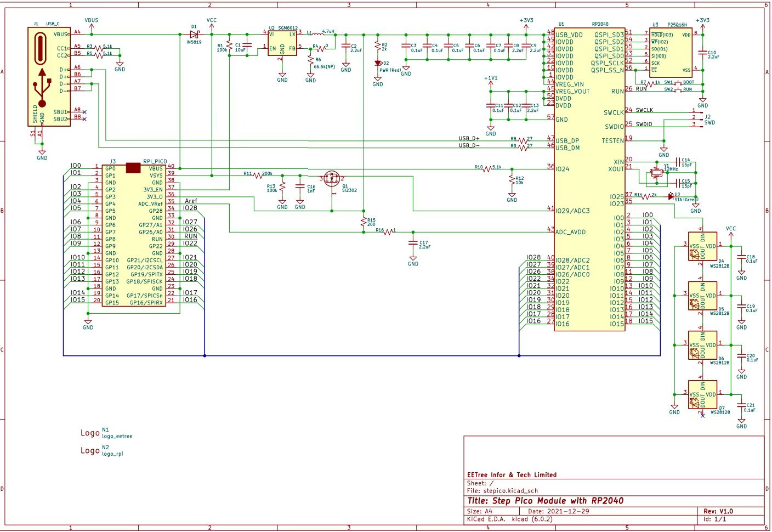Image resolution: width=772 pixels, height=532 pixels.
Task: Select the C21 0.1uF capacitor symbol
Action: click(x=741, y=405)
